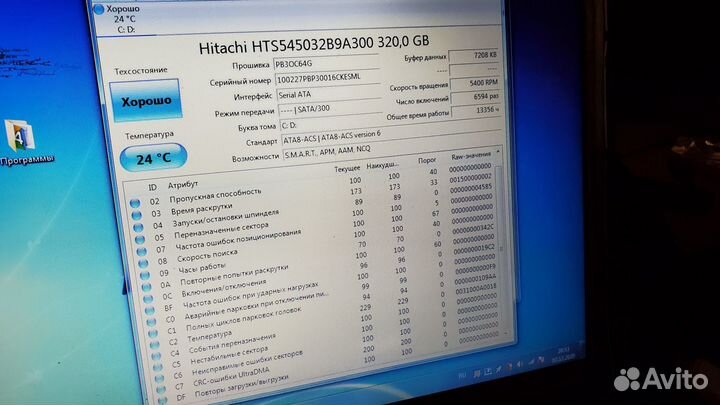This screenshot has height=405, width=720.
Task: Click the status circle for attribute C2
Action: (155, 344)
